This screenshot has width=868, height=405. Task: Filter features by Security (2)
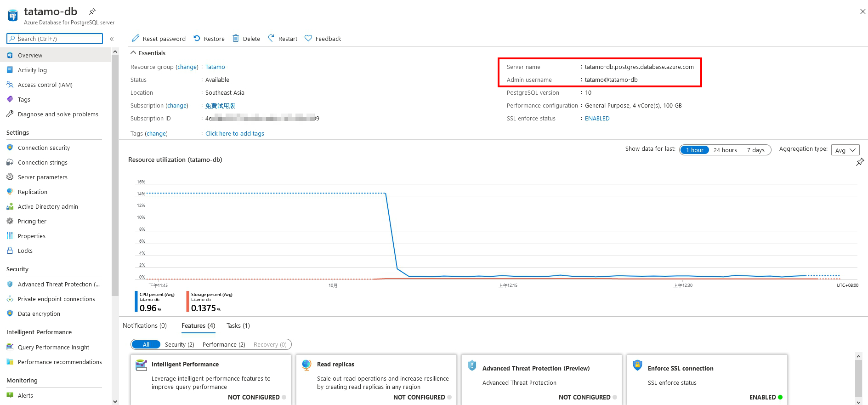(179, 344)
